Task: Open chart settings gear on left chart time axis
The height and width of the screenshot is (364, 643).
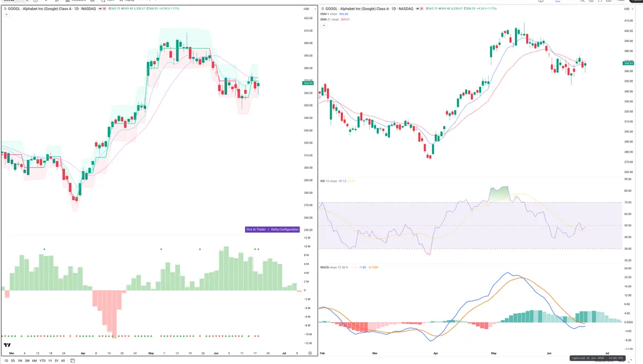Action: pyautogui.click(x=310, y=354)
